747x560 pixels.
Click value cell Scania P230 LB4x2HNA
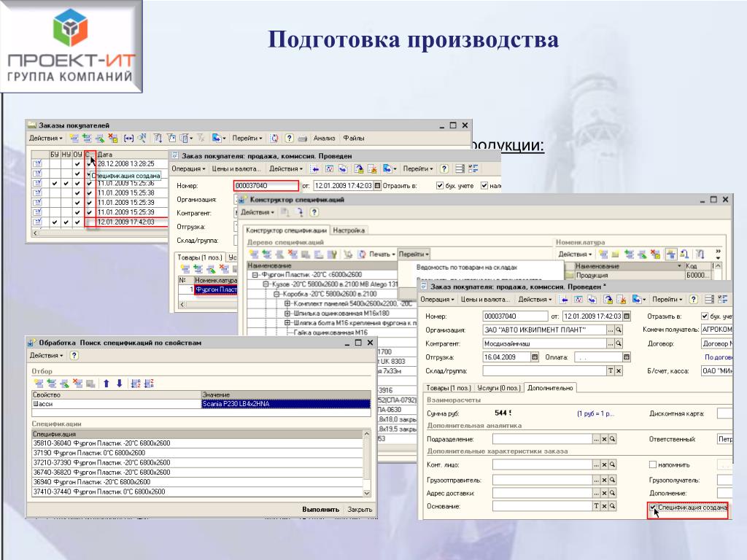[x=286, y=404]
